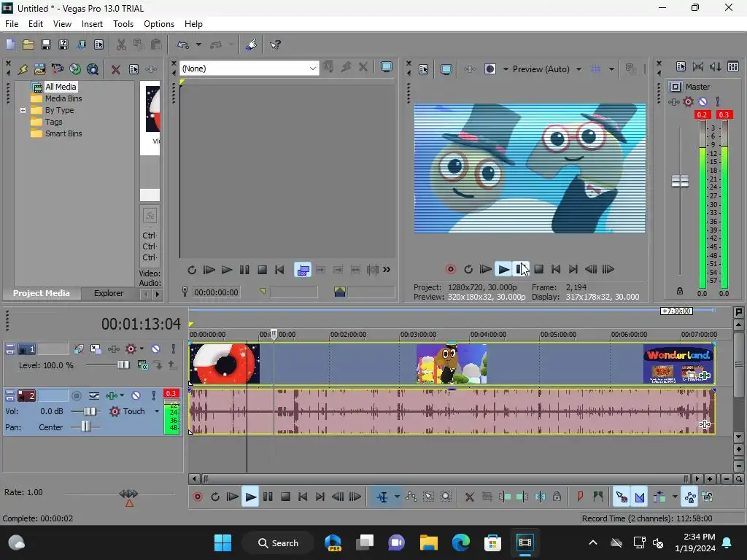This screenshot has height=560, width=747.
Task: Toggle Mute on Master bus
Action: 703,101
